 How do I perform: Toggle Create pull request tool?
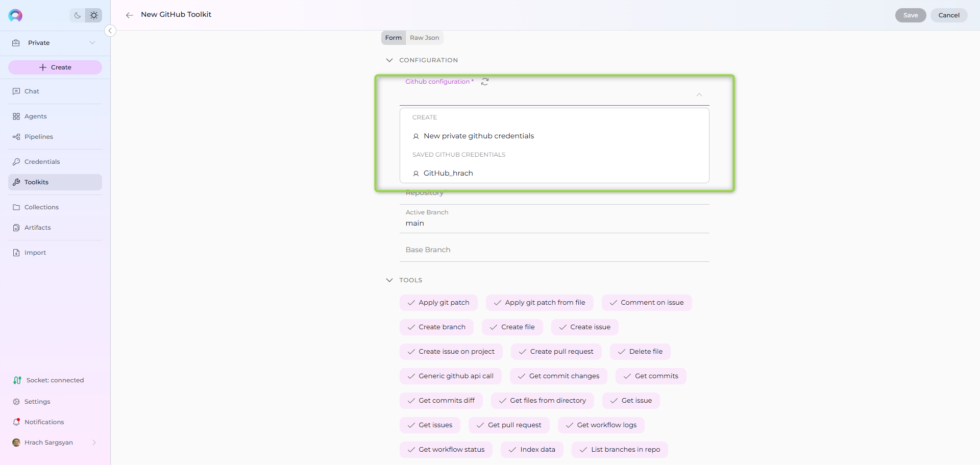tap(556, 352)
